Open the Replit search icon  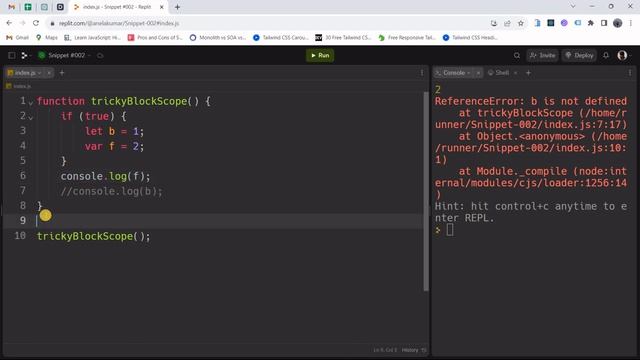(517, 55)
